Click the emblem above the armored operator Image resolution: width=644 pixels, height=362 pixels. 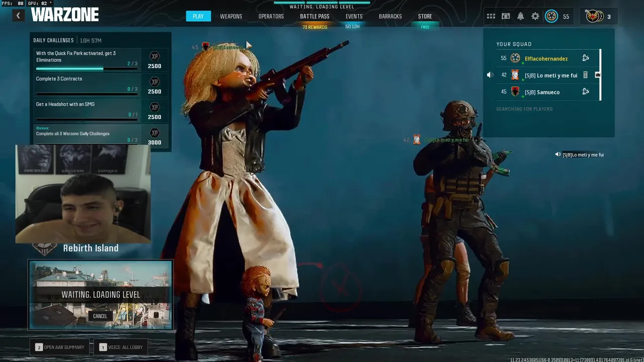tap(417, 139)
